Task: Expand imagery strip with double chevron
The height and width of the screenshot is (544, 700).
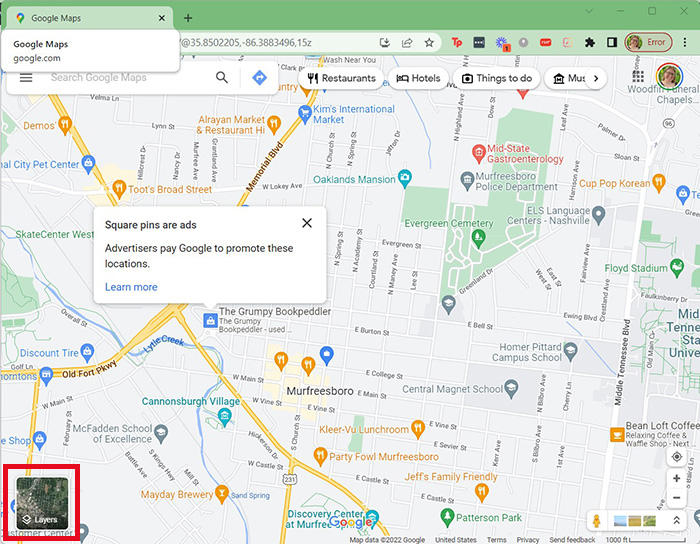Action: [676, 520]
